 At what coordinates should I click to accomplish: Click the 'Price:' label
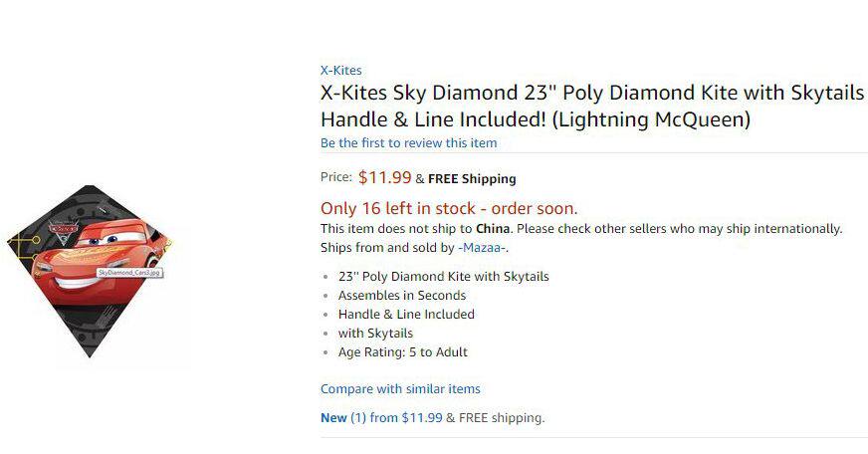(x=336, y=178)
